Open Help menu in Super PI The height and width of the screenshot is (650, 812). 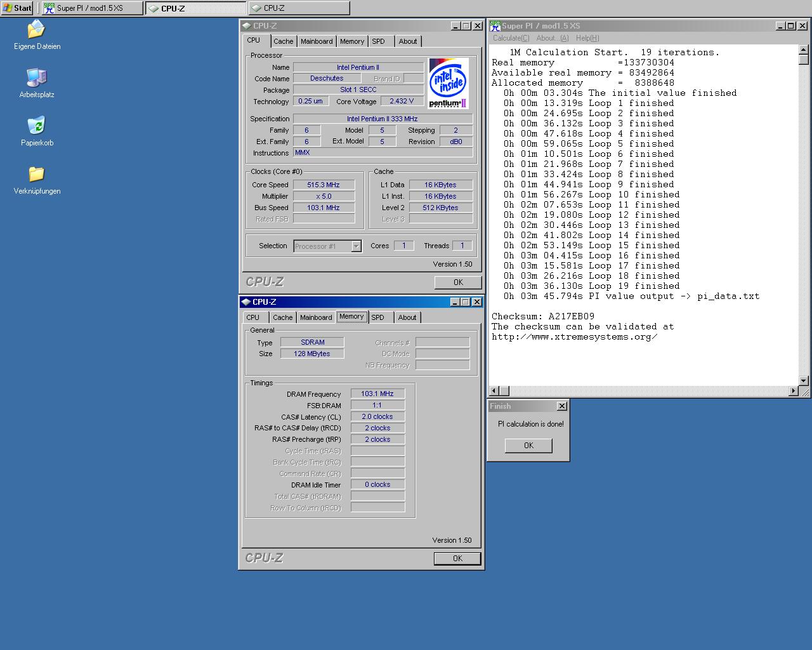tap(587, 38)
